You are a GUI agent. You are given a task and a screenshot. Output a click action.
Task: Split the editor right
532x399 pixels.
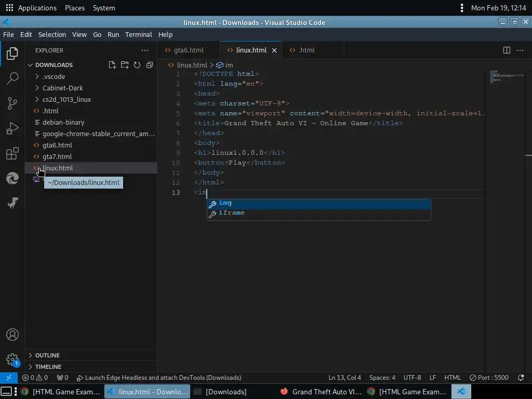507,50
